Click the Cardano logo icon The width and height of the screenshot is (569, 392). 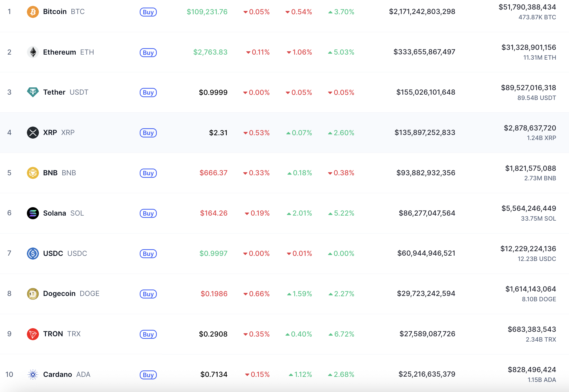point(33,374)
